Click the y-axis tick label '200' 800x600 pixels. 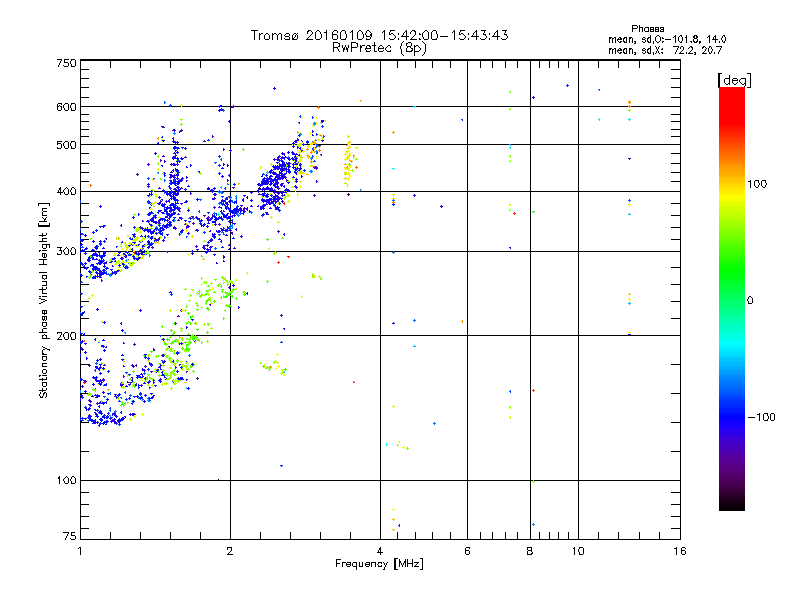tap(66, 336)
